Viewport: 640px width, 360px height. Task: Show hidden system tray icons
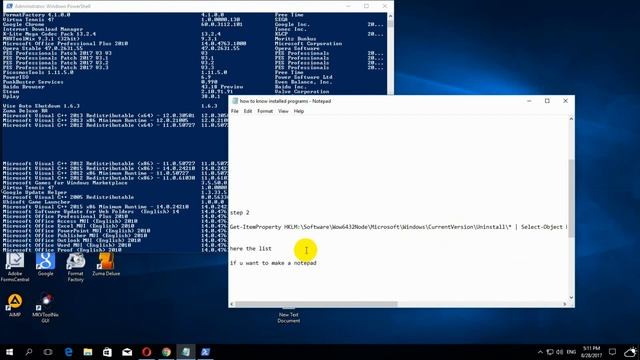540,352
